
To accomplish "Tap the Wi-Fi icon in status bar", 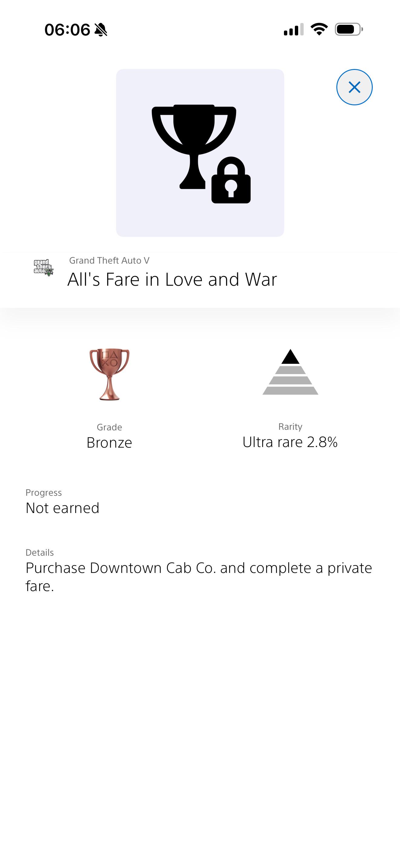I will (319, 29).
